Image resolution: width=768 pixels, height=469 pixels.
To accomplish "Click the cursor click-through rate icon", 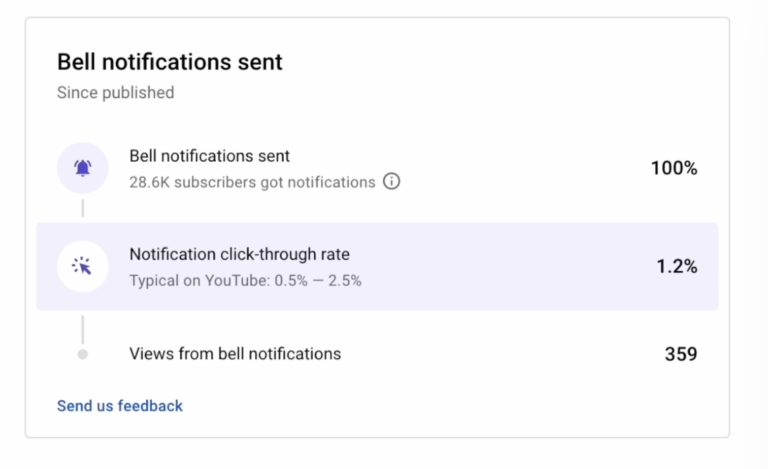I will [x=82, y=266].
